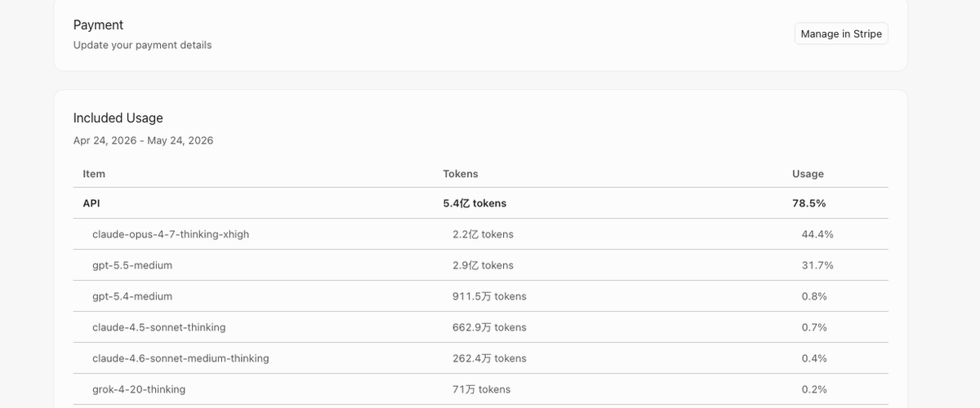Click the 0.8% usage value
The image size is (980, 408).
click(x=814, y=296)
